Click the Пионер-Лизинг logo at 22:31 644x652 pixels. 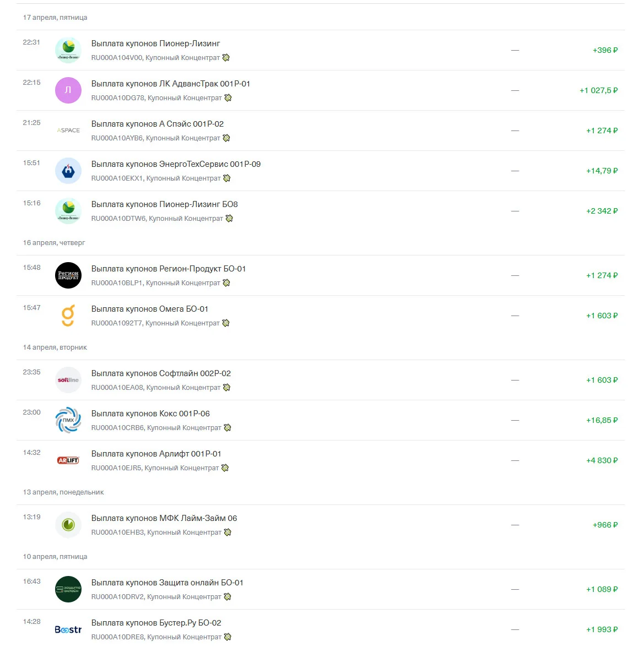68,50
